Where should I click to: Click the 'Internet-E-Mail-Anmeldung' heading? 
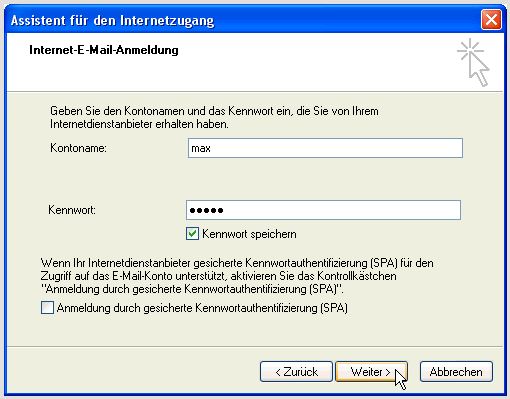[x=104, y=50]
